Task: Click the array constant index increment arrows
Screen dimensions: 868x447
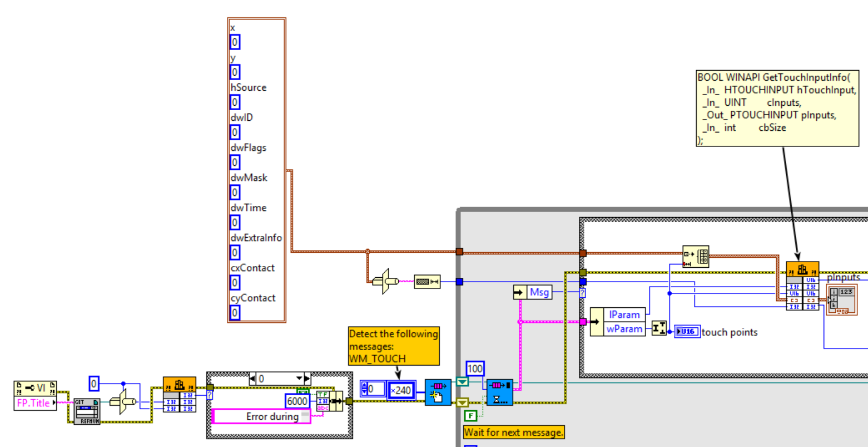Action: tap(364, 390)
